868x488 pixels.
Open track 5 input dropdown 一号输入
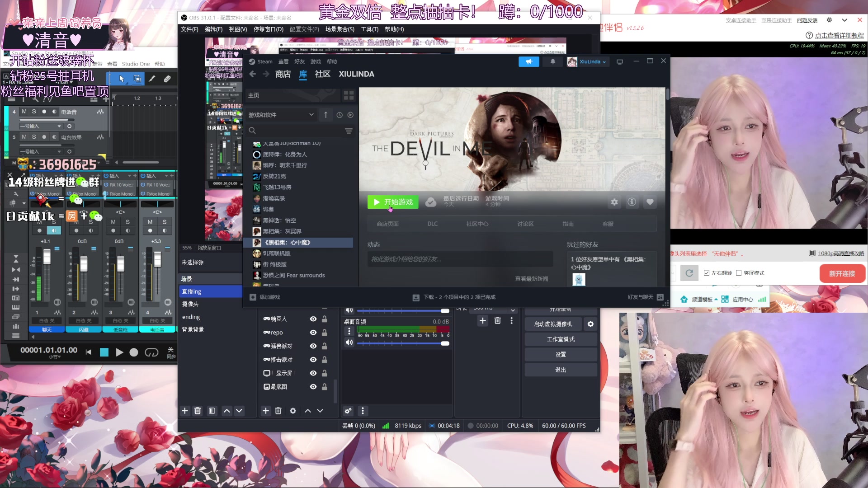(40, 151)
